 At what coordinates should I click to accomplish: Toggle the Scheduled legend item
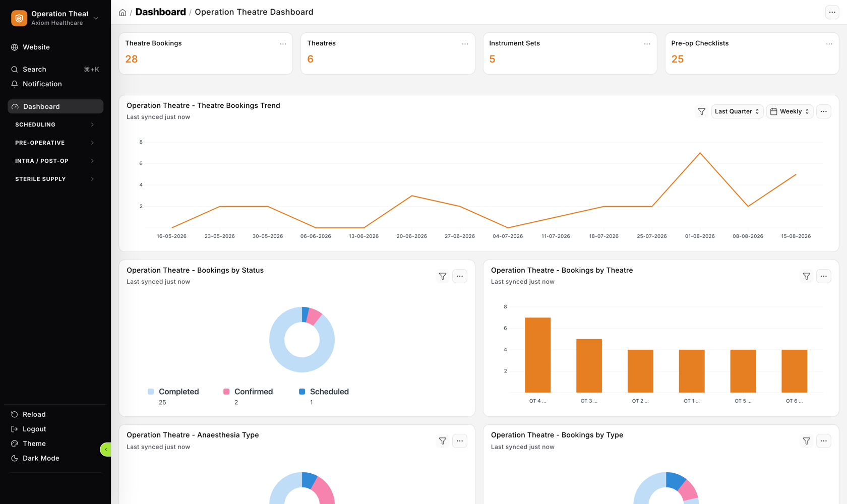(x=324, y=392)
